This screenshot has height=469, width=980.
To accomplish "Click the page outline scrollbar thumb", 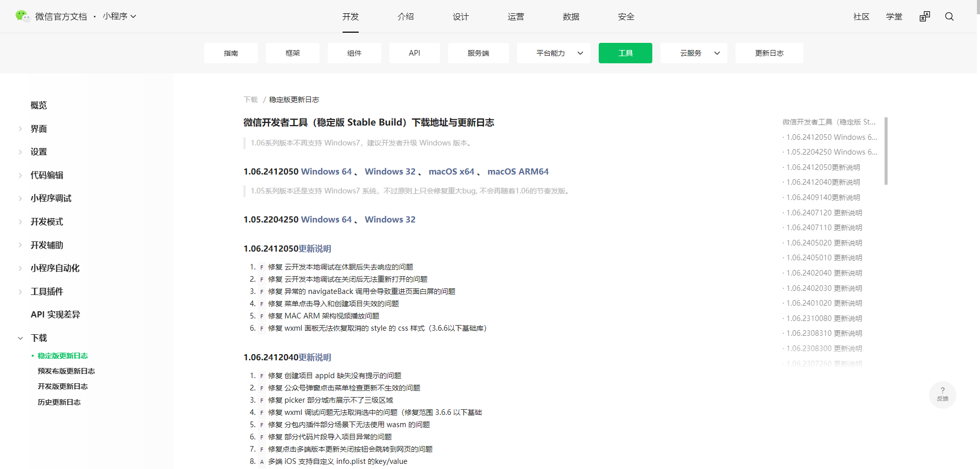I will click(x=886, y=151).
